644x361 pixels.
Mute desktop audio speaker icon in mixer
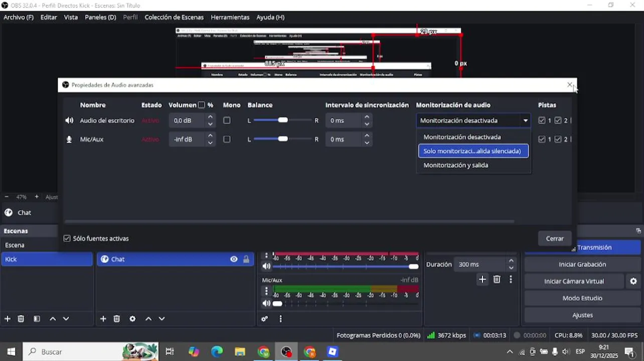266,266
